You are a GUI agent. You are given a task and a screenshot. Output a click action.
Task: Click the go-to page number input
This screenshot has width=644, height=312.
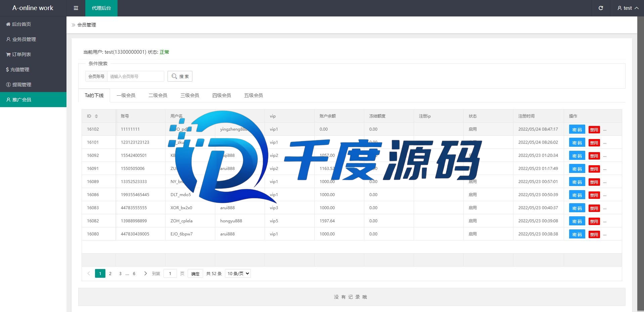[170, 273]
